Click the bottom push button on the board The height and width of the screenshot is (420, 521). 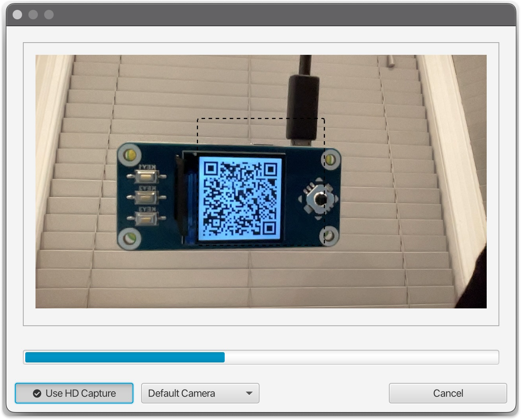(x=145, y=218)
